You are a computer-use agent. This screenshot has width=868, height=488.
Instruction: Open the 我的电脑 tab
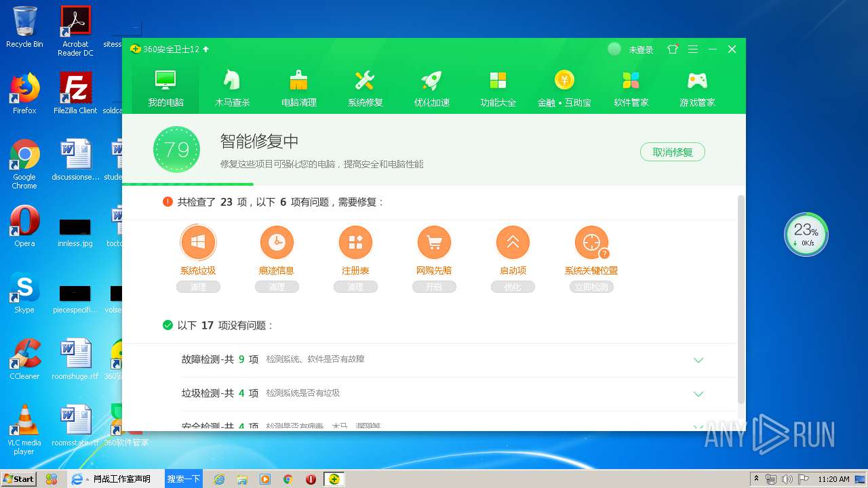click(x=165, y=88)
